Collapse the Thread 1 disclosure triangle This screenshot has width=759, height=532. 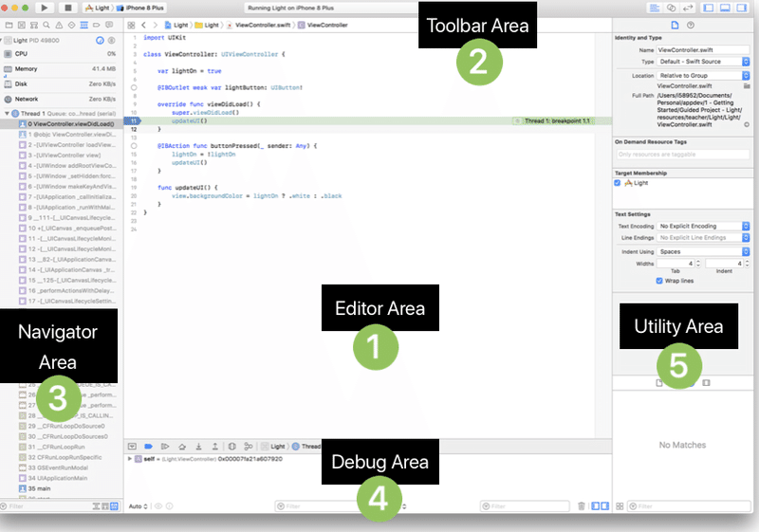[7, 114]
